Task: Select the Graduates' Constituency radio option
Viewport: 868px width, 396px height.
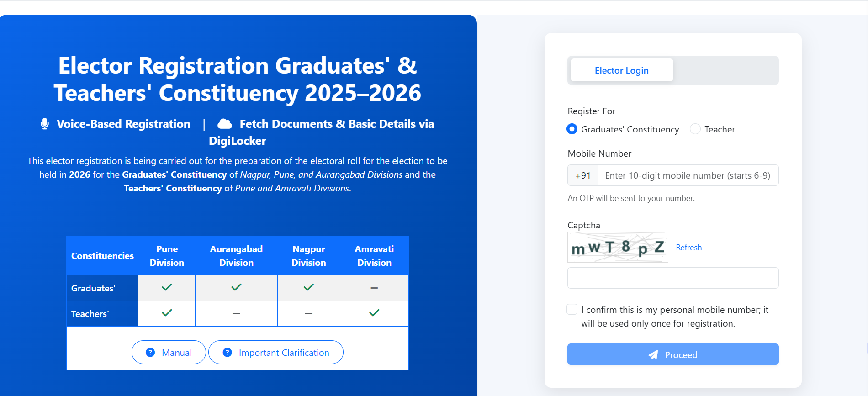Action: pos(572,129)
